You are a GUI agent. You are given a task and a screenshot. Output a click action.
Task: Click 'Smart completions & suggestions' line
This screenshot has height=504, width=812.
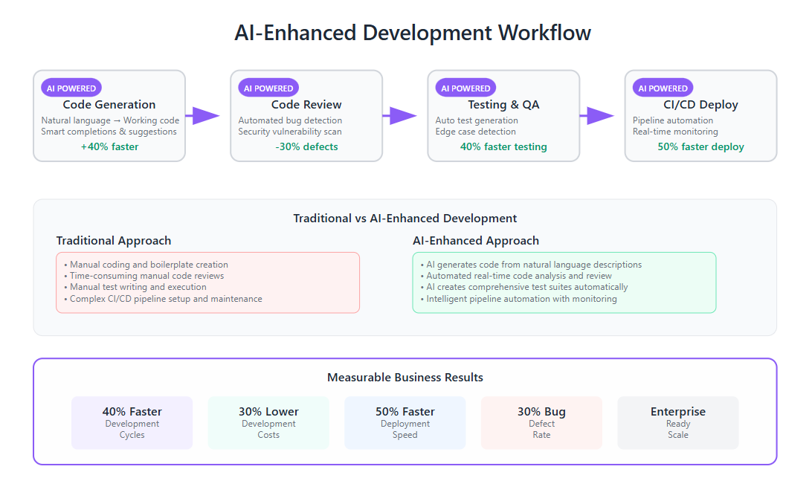pyautogui.click(x=109, y=132)
